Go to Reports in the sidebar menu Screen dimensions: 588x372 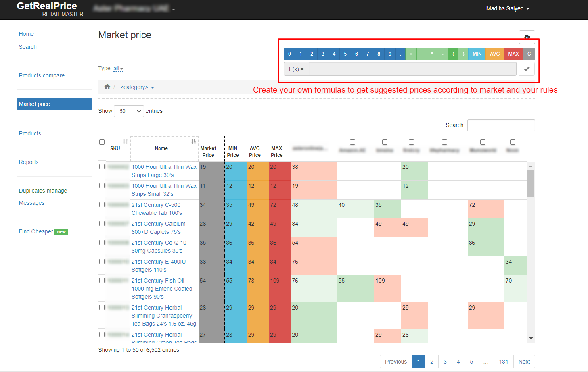[x=29, y=162]
